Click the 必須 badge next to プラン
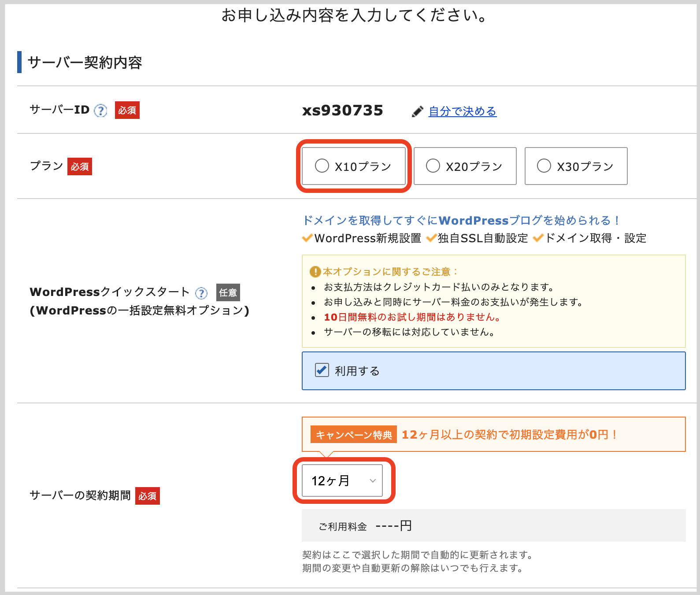700x595 pixels. 80,166
